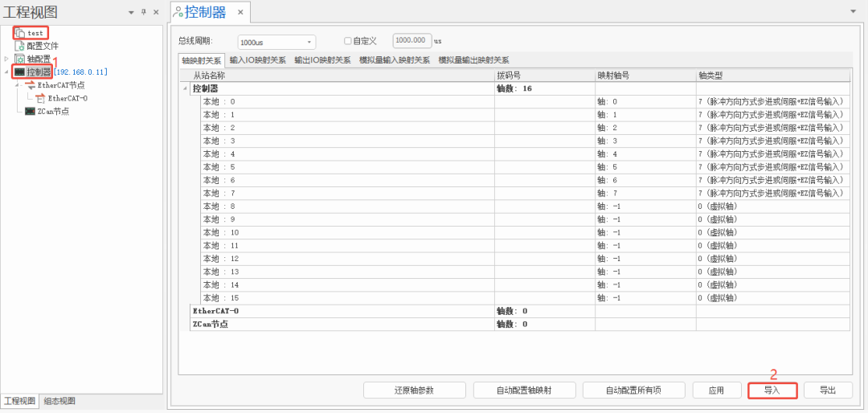Click the test project icon in the tree
This screenshot has width=868, height=413.
pyautogui.click(x=20, y=33)
